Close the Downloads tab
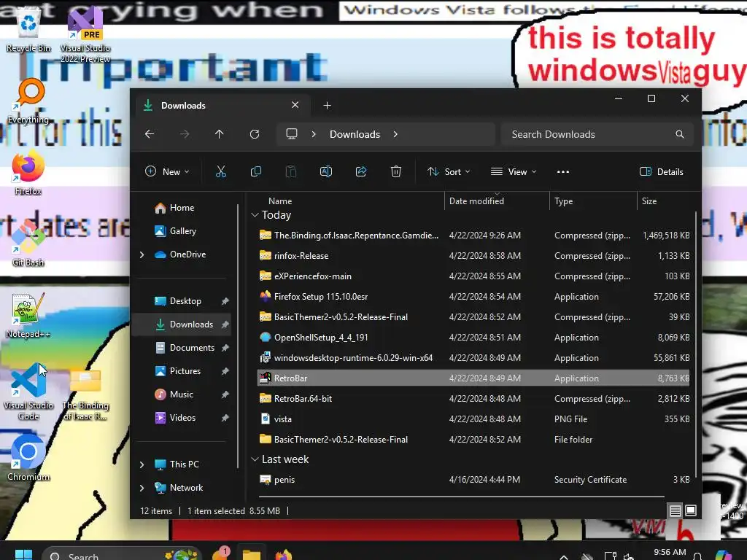747x560 pixels. point(295,105)
